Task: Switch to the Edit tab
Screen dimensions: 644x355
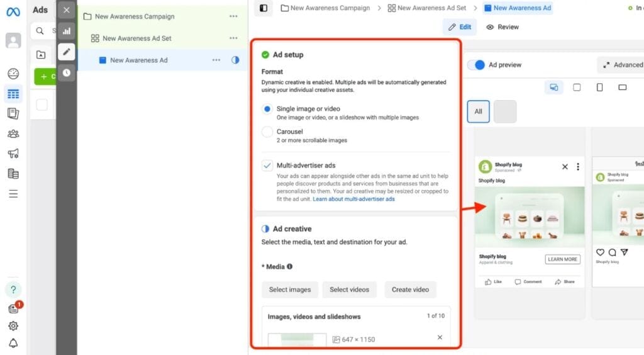Action: [x=460, y=26]
